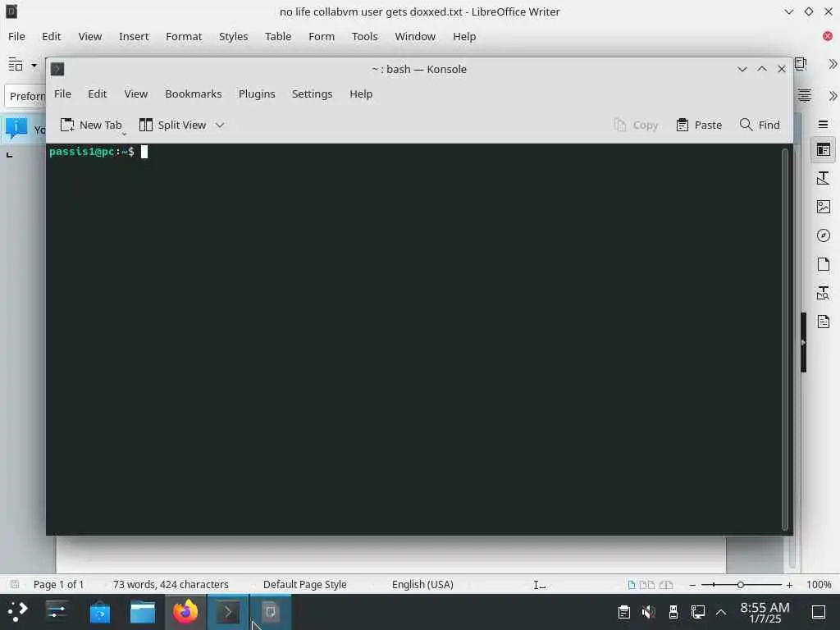
Task: Open Konsole Plugins menu
Action: (x=257, y=94)
